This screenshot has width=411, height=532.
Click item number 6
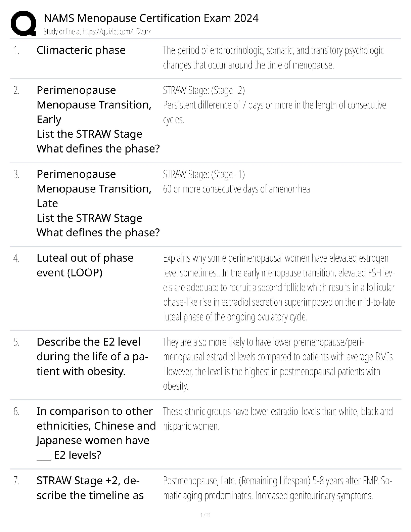click(16, 412)
